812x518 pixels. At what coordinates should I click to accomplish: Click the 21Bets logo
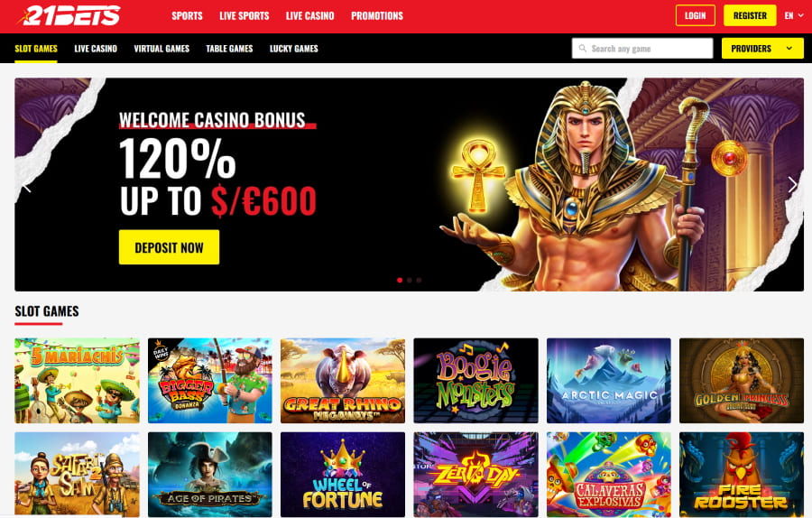coord(69,15)
